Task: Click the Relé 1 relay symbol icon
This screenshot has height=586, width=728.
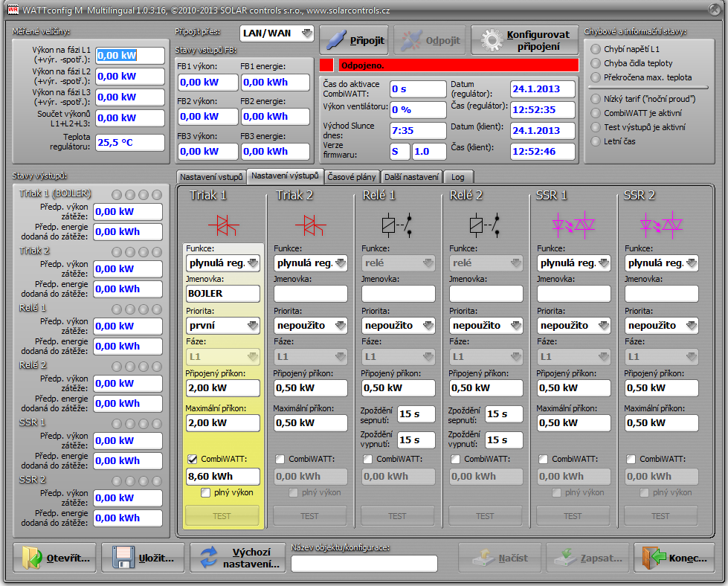Action: (x=397, y=225)
